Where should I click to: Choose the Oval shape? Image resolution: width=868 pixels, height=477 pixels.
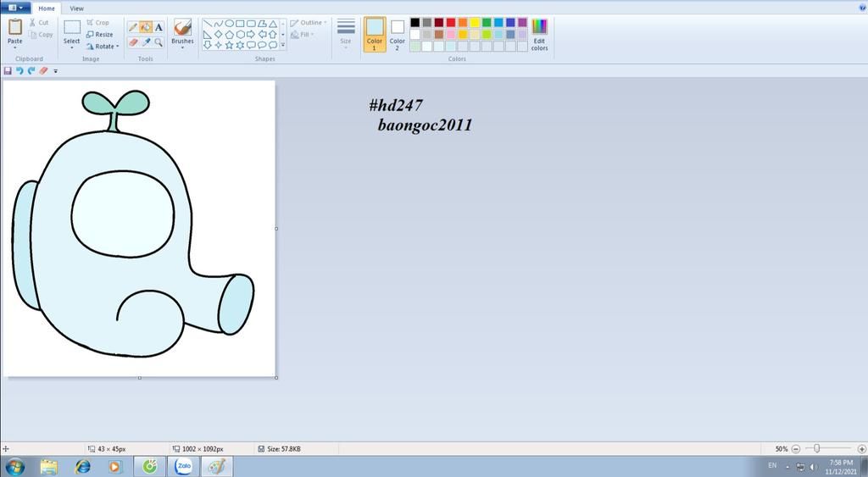pyautogui.click(x=229, y=24)
